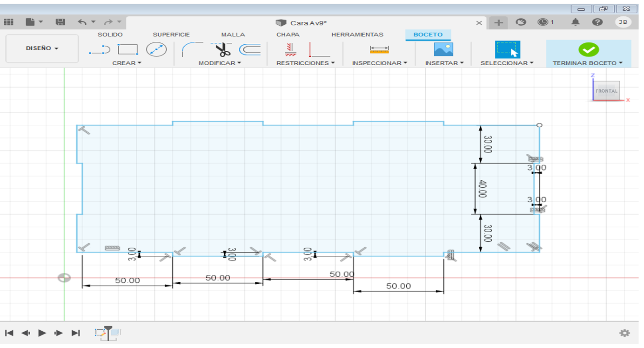Open the DISEÑO workspace dropdown
Image resolution: width=644 pixels, height=348 pixels.
[x=42, y=48]
